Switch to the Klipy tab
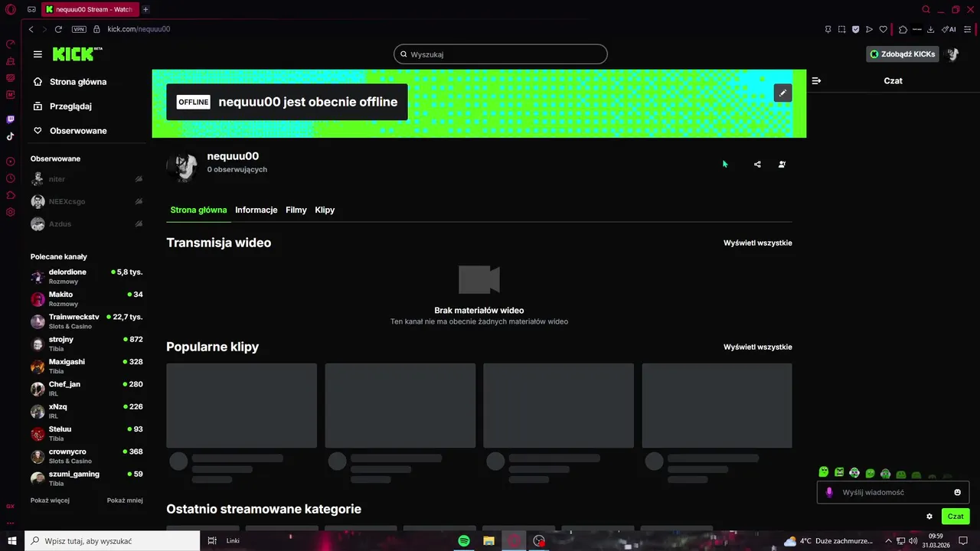This screenshot has height=551, width=980. (325, 210)
